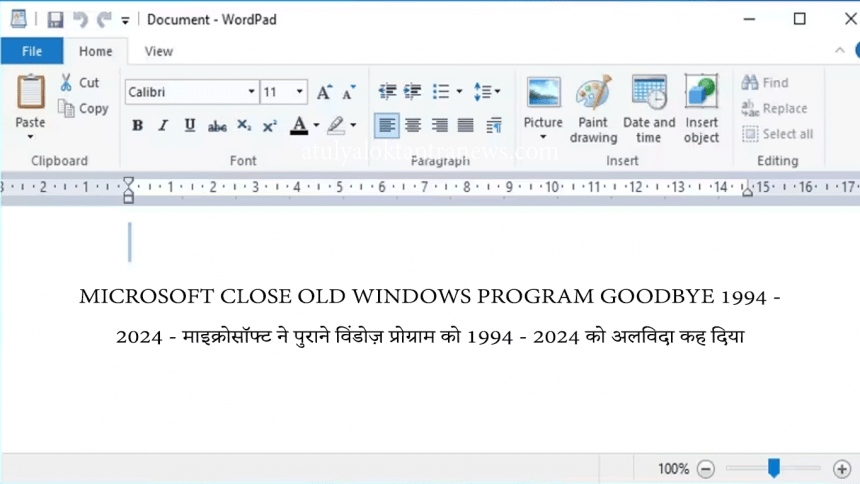Apply the text highlight color marker
Viewport: 860px width, 484px height.
point(336,126)
